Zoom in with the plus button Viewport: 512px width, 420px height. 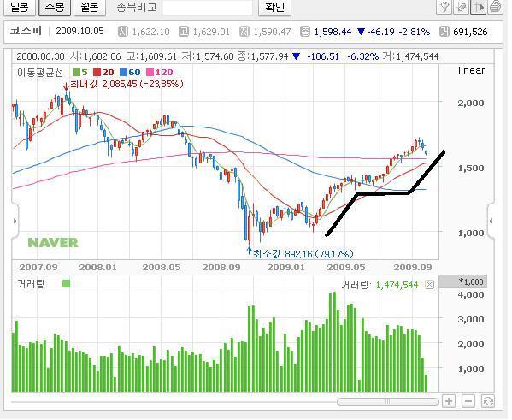point(449,401)
